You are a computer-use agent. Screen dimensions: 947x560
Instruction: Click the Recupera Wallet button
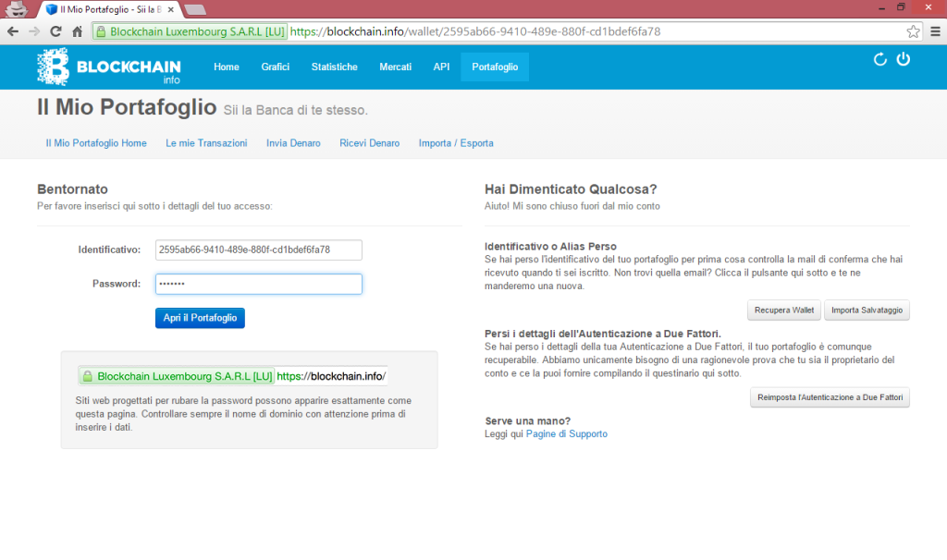(784, 310)
